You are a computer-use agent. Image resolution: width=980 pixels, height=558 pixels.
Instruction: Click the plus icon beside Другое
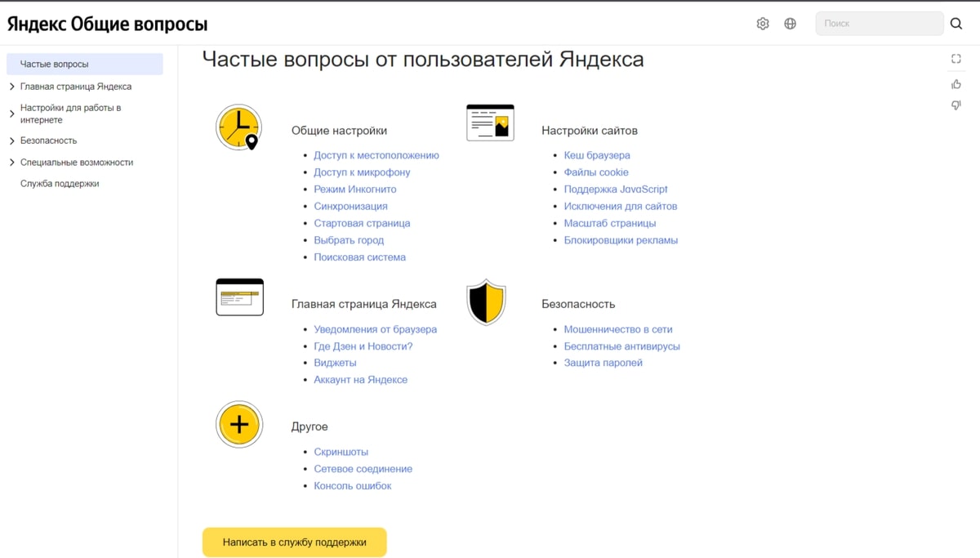[239, 425]
